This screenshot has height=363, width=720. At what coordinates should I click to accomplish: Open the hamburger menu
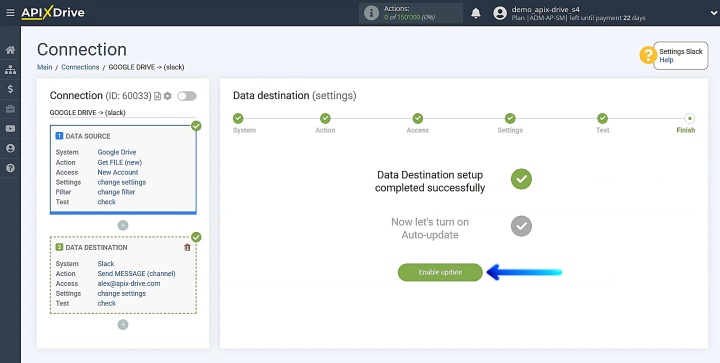point(10,13)
